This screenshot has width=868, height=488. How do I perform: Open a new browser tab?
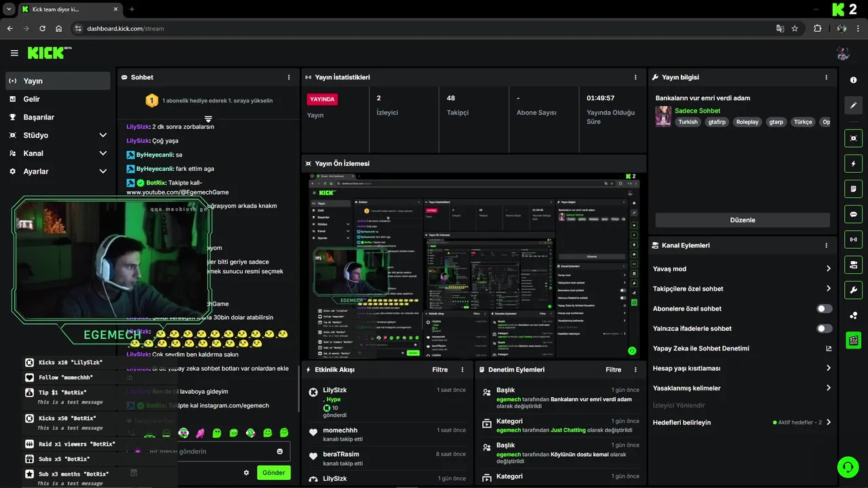132,9
